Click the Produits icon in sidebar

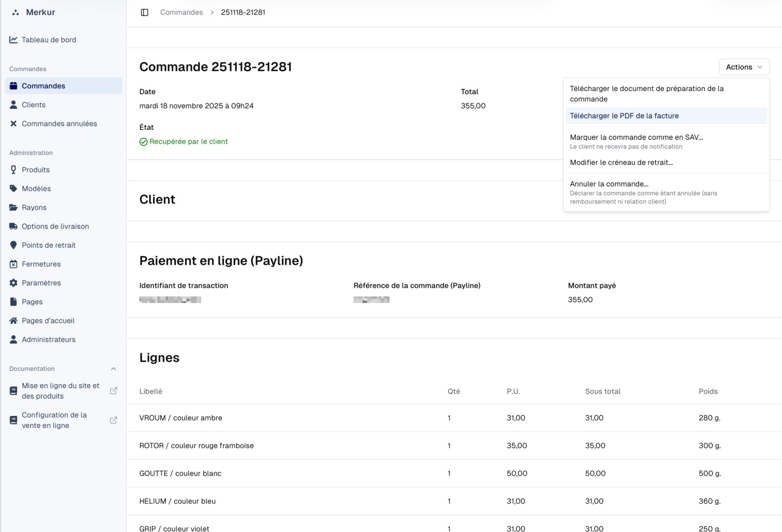[x=13, y=170]
